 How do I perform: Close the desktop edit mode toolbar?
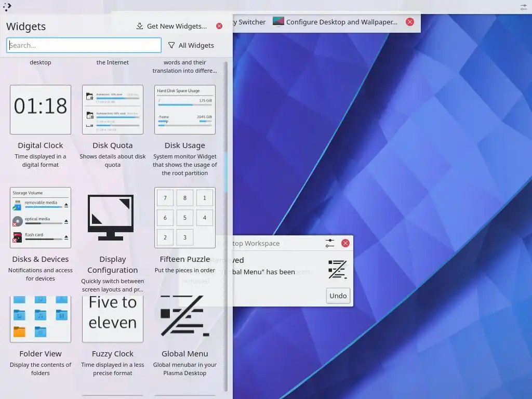(x=410, y=22)
